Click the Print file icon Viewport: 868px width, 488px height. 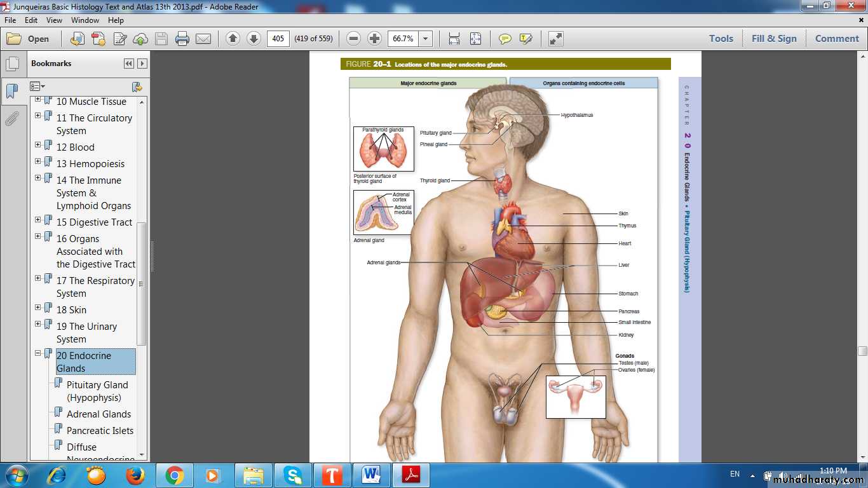(x=182, y=39)
